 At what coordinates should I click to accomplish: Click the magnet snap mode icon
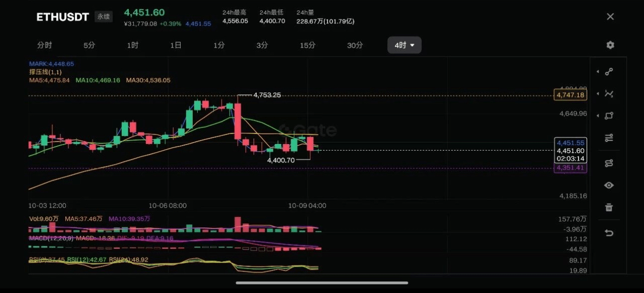coord(609,163)
